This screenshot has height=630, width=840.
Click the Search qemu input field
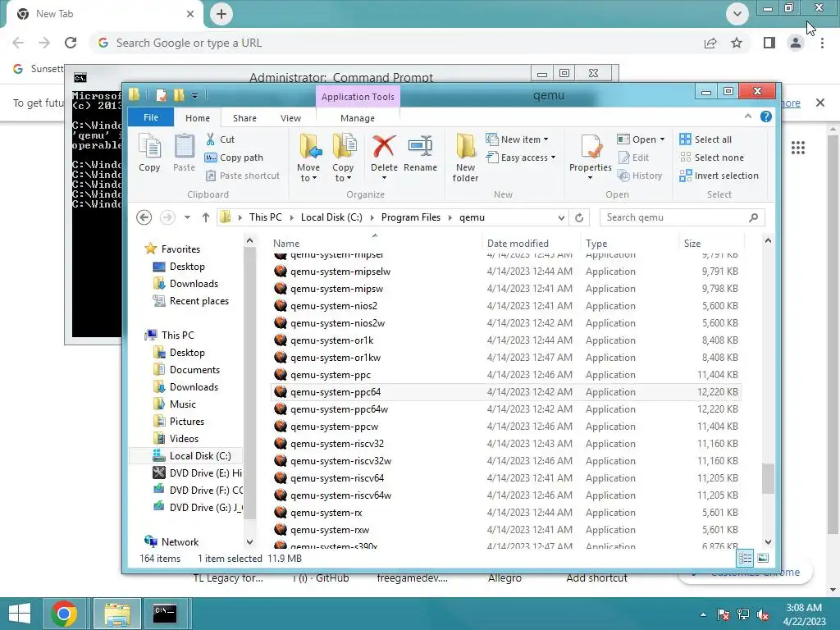coord(682,217)
